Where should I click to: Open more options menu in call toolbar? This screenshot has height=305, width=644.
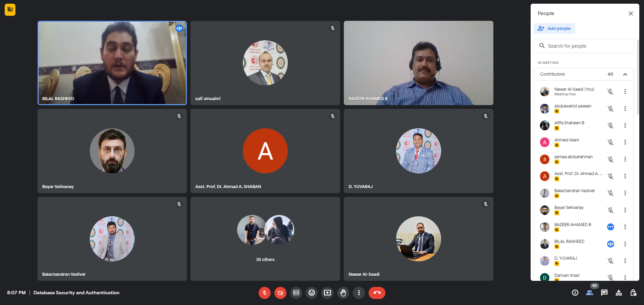[359, 293]
